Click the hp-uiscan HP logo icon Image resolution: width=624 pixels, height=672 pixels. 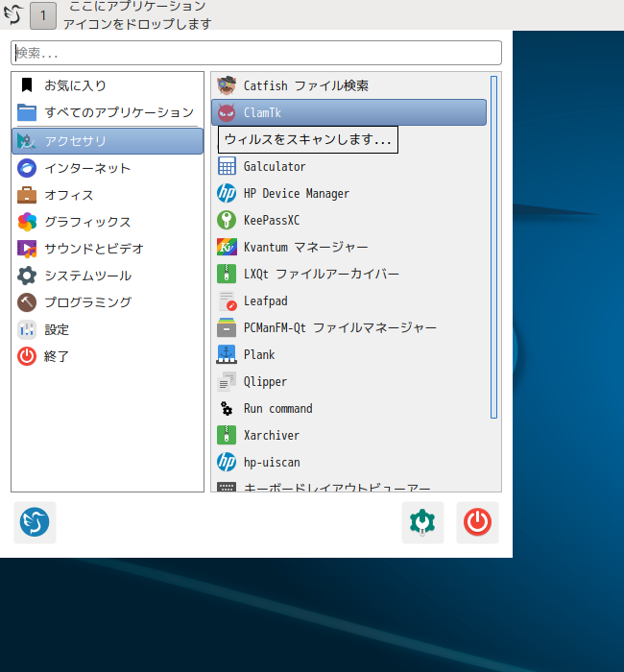[227, 462]
